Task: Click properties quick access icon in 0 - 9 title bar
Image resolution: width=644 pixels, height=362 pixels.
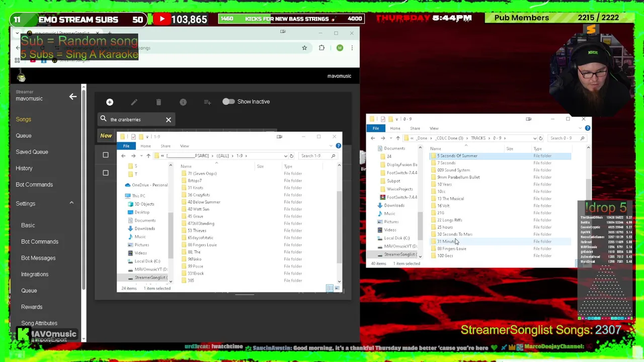Action: 383,119
